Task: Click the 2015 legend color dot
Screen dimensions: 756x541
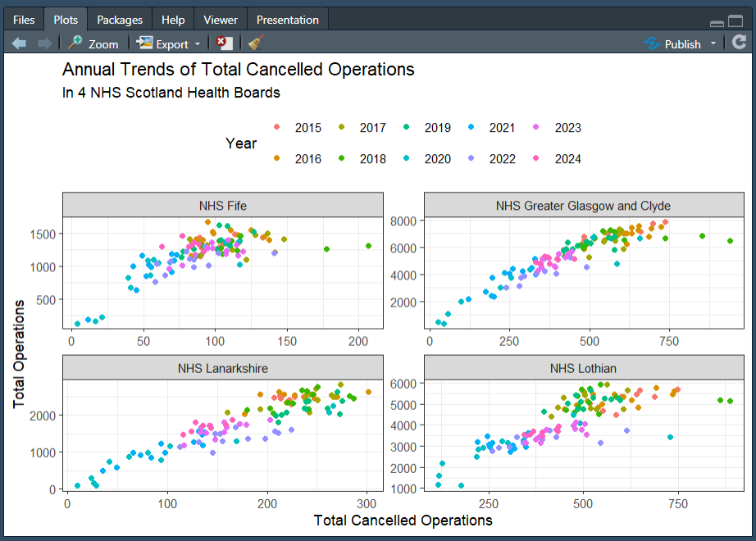Action: coord(276,127)
